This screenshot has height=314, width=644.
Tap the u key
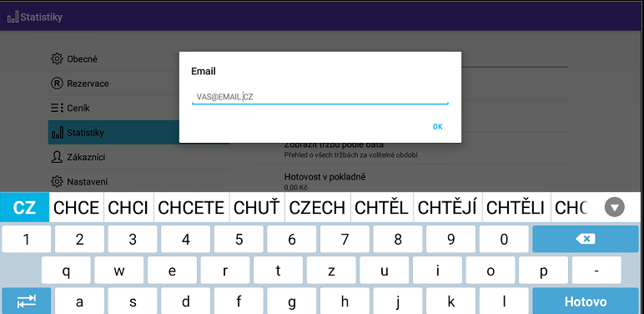click(384, 271)
